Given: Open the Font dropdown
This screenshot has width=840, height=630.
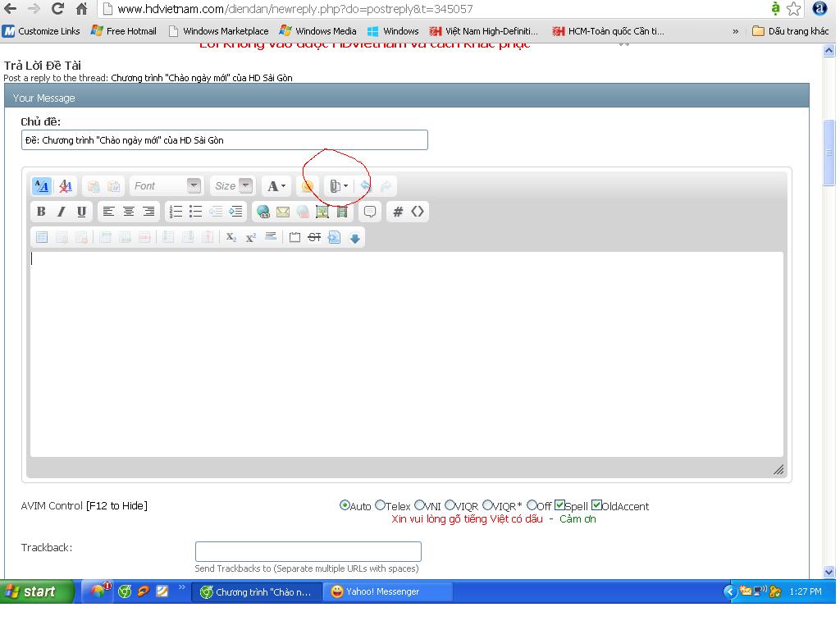Looking at the screenshot, I should [166, 186].
